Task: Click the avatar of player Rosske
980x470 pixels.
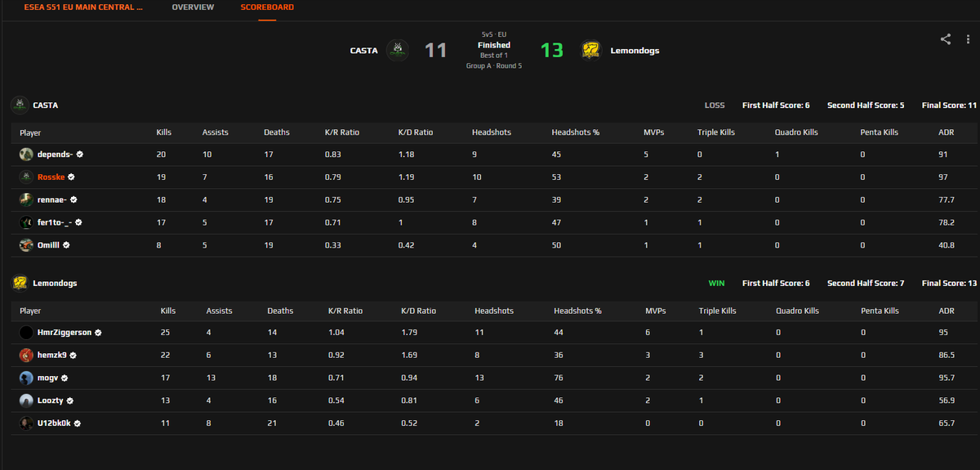Action: pyautogui.click(x=27, y=177)
